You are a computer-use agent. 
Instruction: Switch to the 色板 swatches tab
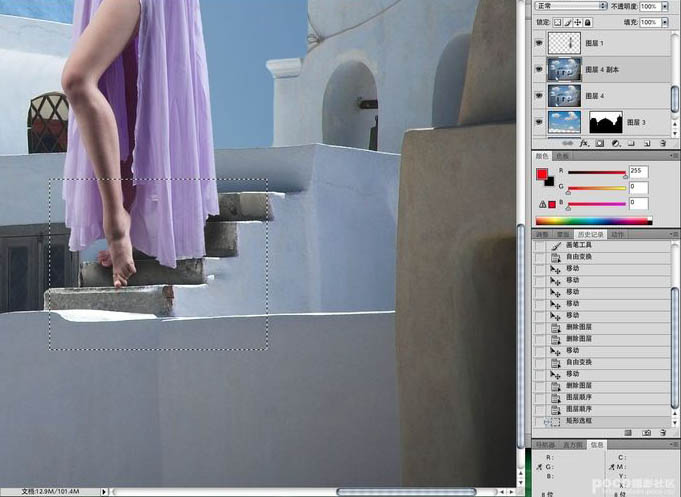pyautogui.click(x=562, y=156)
